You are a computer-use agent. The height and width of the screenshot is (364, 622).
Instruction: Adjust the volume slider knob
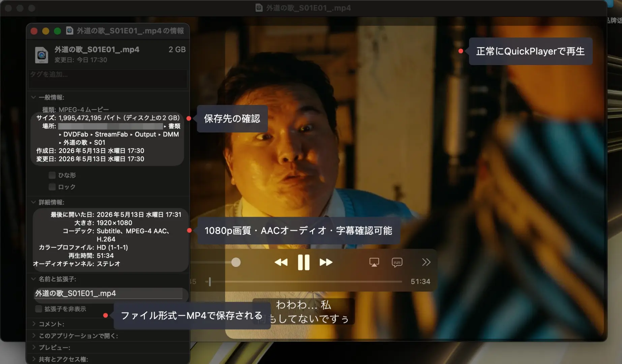[236, 262]
